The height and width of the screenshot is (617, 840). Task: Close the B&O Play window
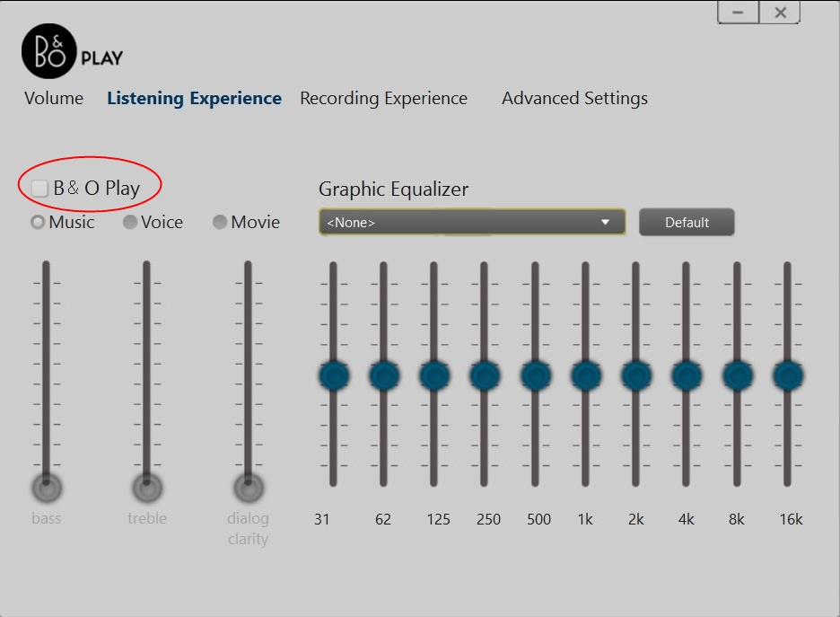[780, 12]
